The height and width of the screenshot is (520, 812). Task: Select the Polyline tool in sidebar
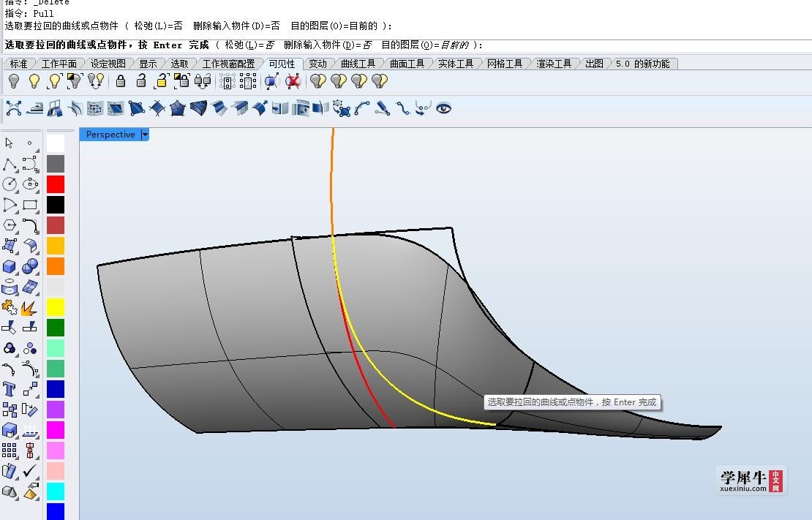click(10, 164)
